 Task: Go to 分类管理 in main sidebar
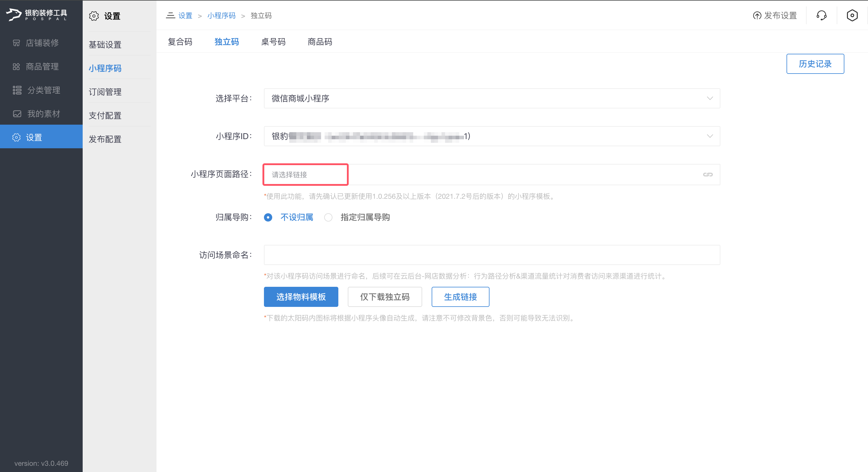(x=41, y=90)
